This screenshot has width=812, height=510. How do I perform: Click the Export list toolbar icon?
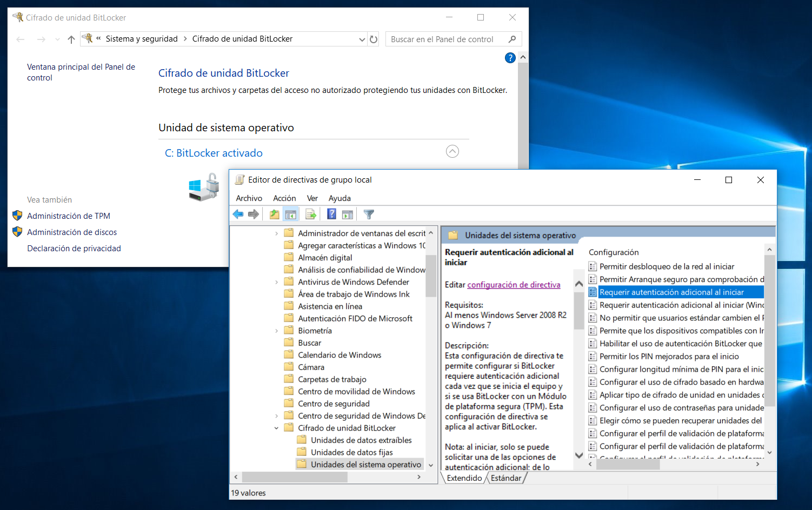coord(311,214)
